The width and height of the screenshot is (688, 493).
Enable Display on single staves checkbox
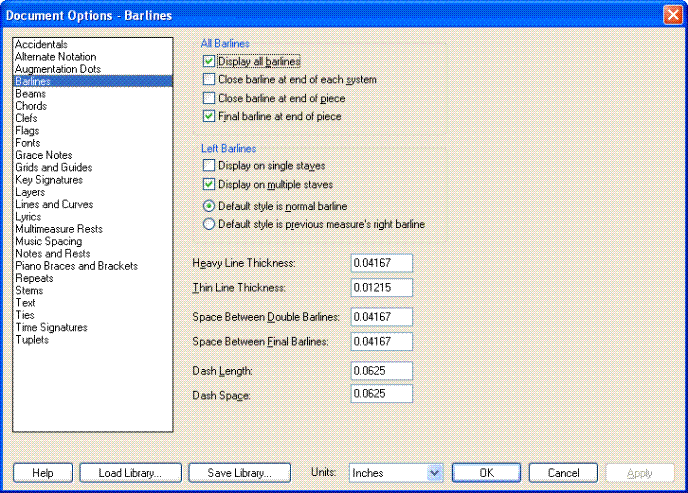tap(209, 166)
